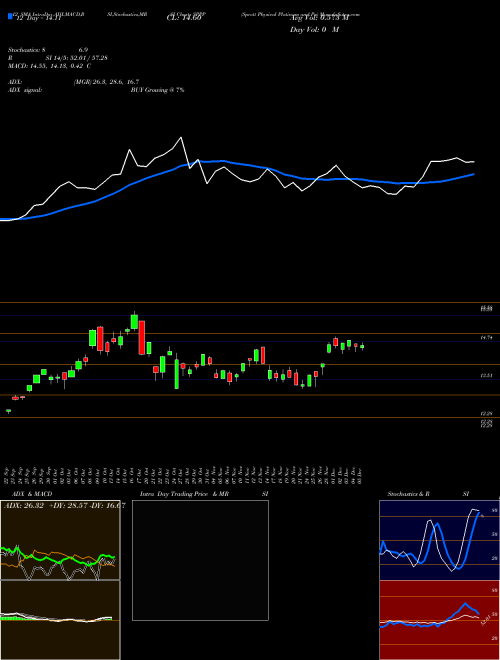Open the blue Stochastics chart panel
Screen dimensions: 500x660
pos(439,540)
